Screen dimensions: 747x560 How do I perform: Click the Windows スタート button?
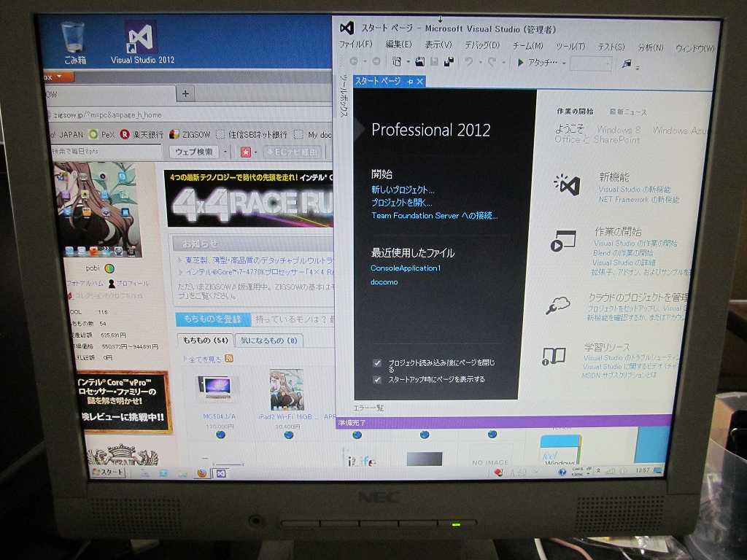[108, 472]
